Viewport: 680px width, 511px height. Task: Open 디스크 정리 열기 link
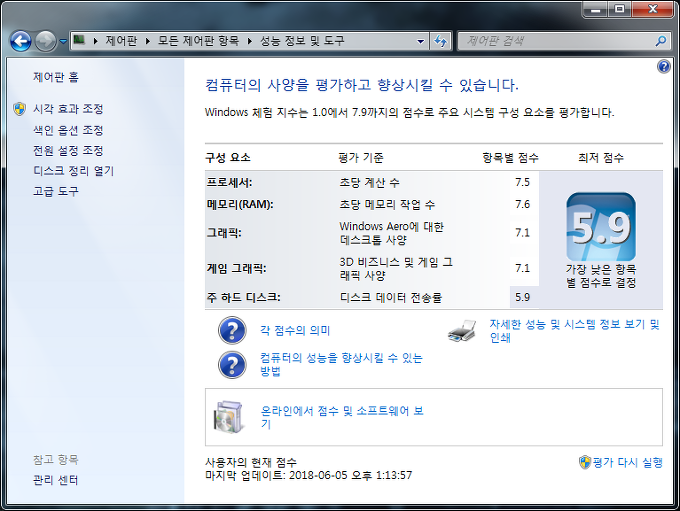click(x=73, y=171)
